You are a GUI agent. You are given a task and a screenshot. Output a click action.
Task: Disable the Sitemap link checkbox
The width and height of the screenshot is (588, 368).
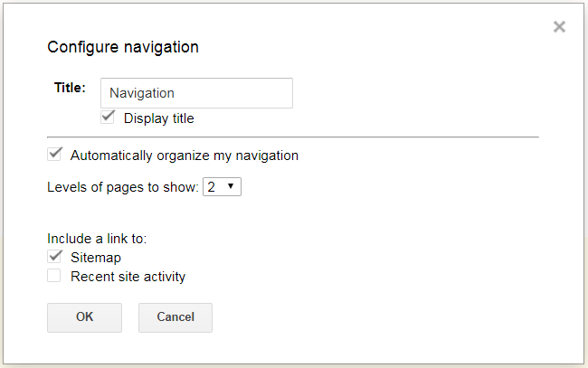coord(54,257)
